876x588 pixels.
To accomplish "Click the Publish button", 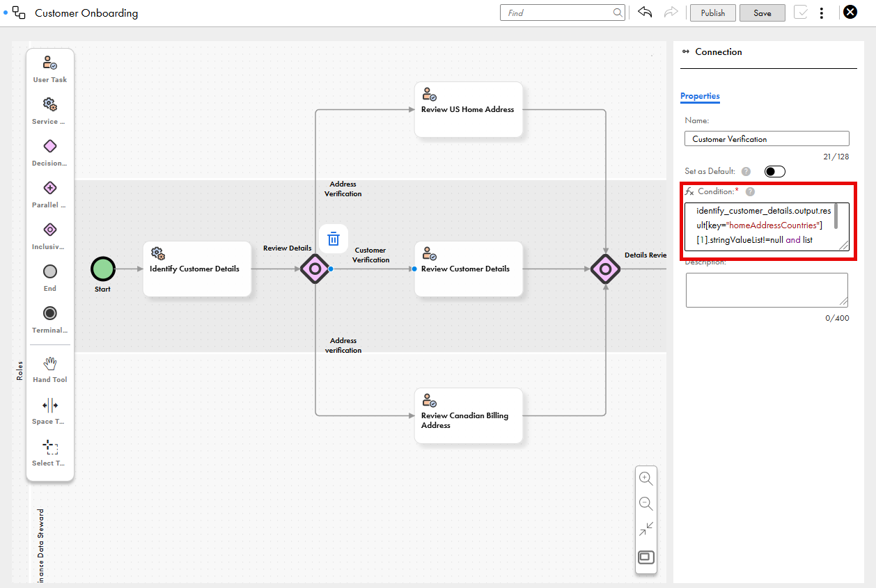I will (712, 13).
